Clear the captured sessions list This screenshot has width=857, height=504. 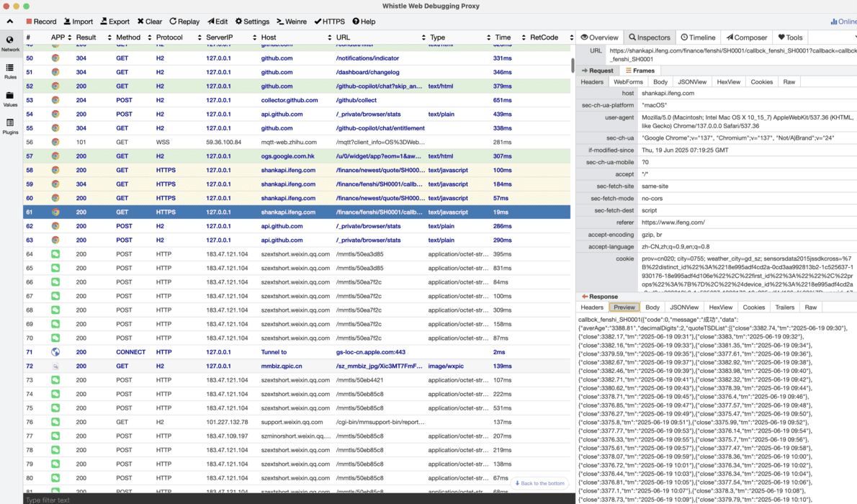(150, 22)
